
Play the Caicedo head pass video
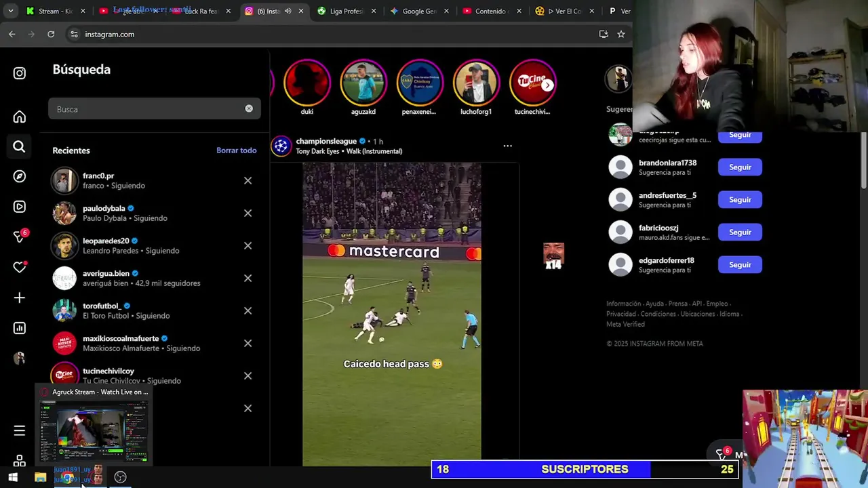(x=392, y=314)
